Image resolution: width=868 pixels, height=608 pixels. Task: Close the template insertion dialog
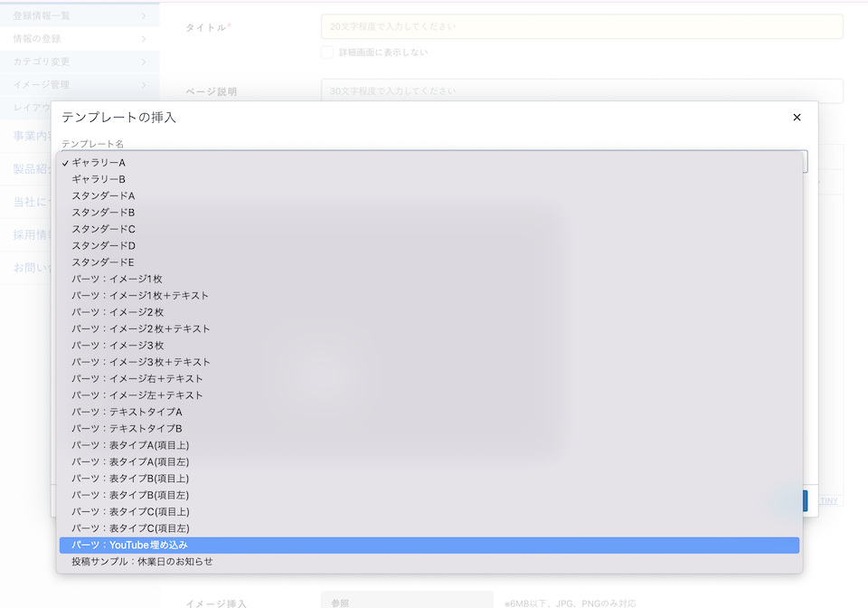coord(797,118)
